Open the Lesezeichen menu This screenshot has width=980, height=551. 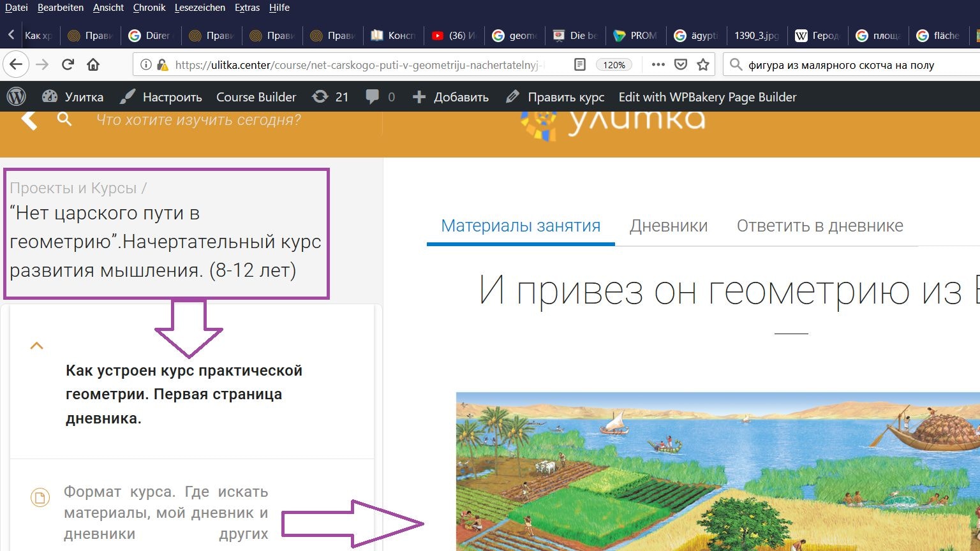pyautogui.click(x=200, y=8)
